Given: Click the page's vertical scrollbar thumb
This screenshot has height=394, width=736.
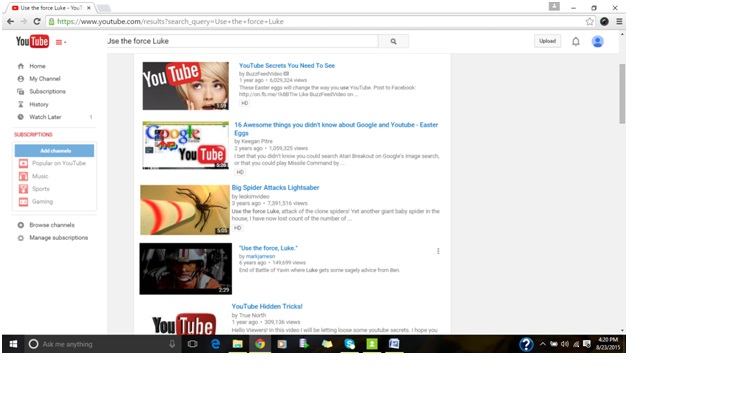Looking at the screenshot, I should 622,94.
